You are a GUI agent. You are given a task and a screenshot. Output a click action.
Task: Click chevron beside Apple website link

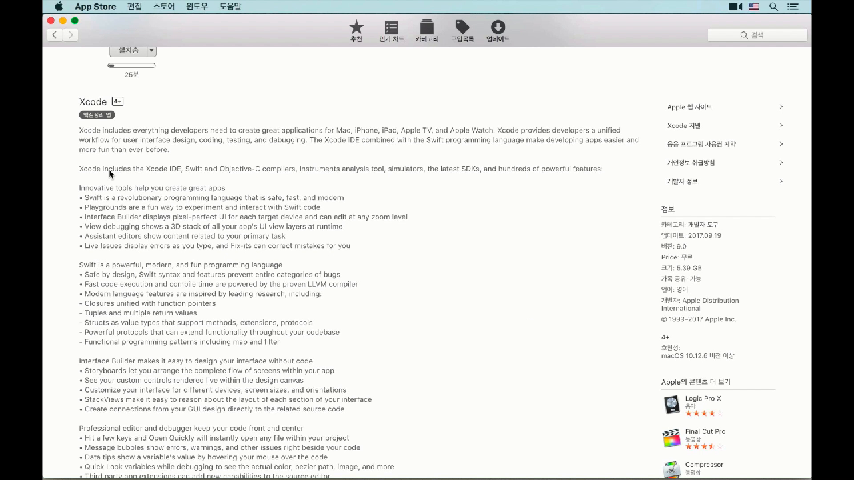(x=781, y=107)
